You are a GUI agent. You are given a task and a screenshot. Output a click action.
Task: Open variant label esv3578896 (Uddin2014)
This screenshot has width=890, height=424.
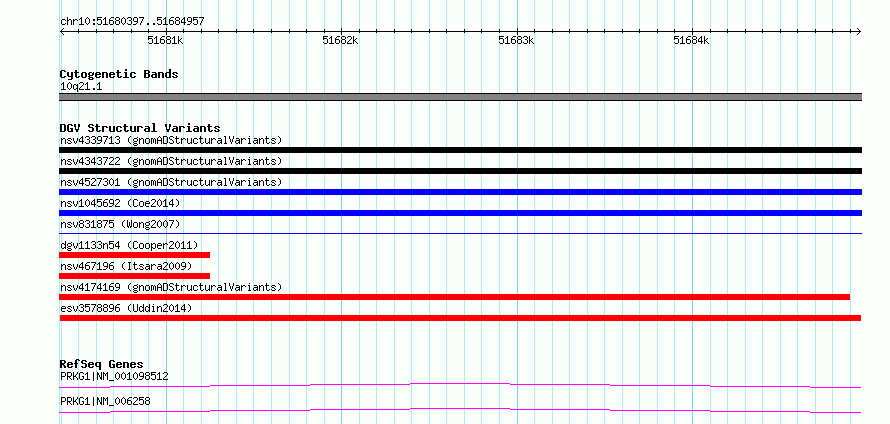coord(126,308)
